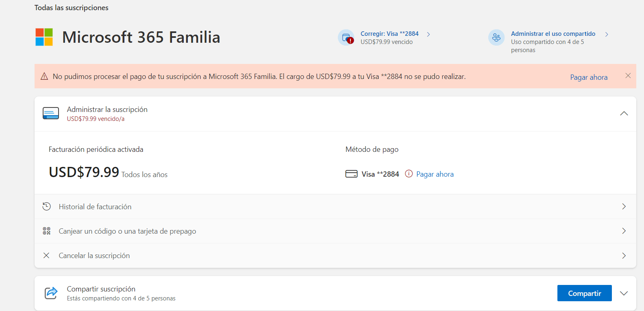Click the billing history clock icon
This screenshot has width=644, height=311.
pos(47,206)
